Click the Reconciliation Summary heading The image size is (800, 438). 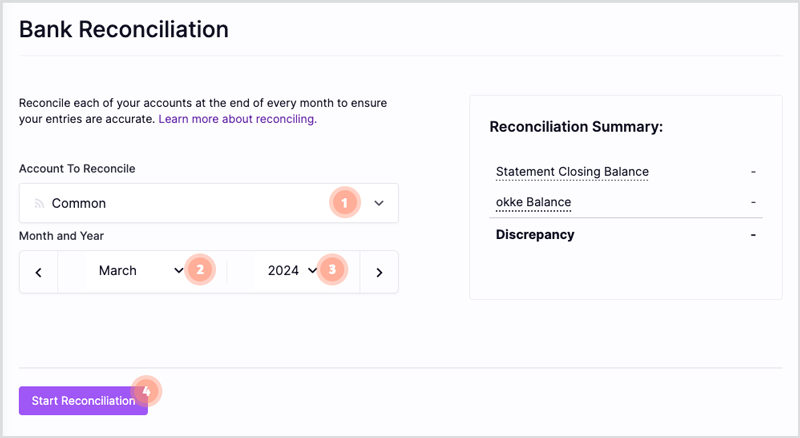[x=576, y=127]
